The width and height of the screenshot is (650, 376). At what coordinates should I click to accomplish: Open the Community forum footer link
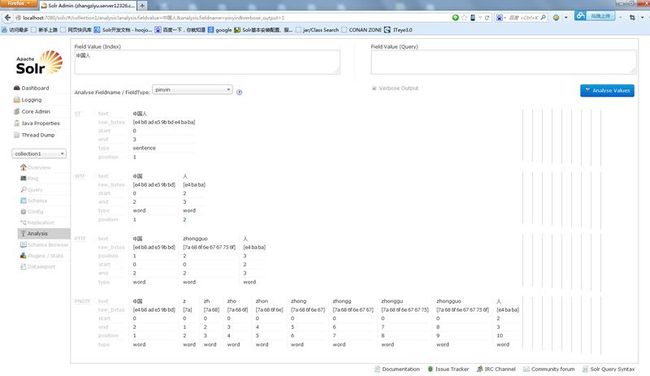click(549, 369)
